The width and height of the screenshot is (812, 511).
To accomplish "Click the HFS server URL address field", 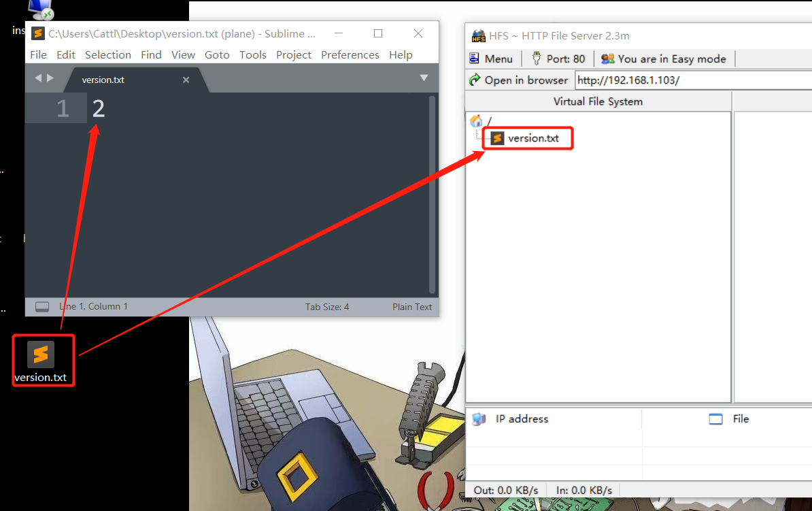I will click(x=694, y=80).
